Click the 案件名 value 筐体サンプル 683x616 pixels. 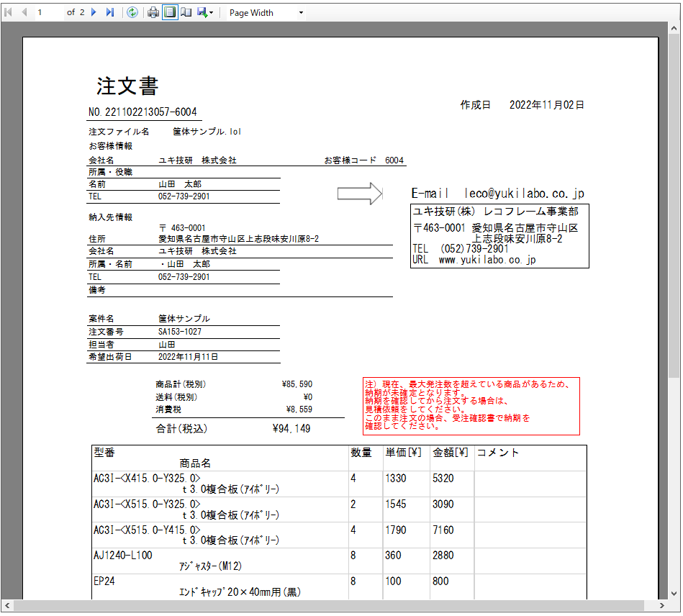tap(184, 319)
